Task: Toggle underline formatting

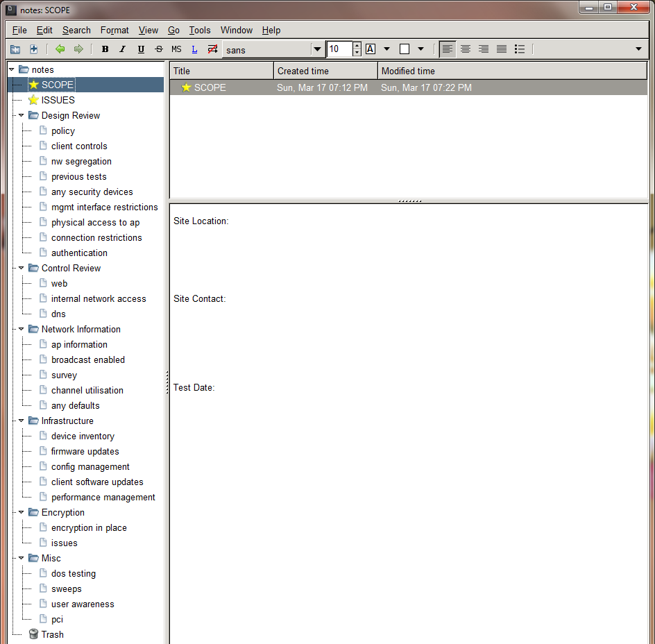Action: point(141,49)
